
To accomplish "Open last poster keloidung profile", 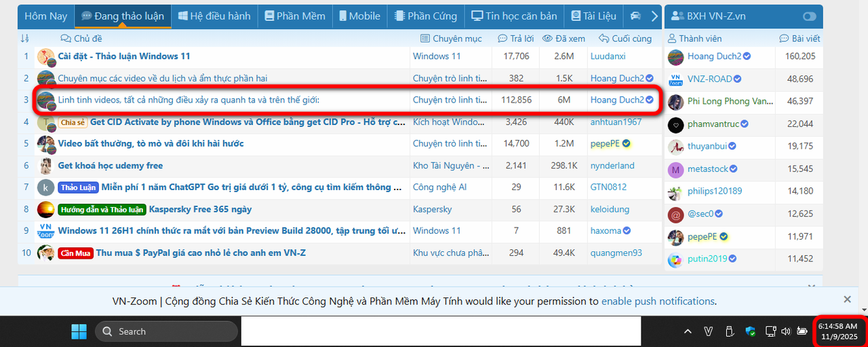I will click(610, 209).
